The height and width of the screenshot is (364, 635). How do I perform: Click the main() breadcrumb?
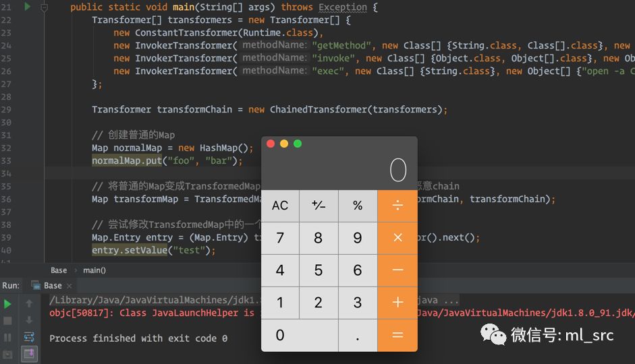94,270
